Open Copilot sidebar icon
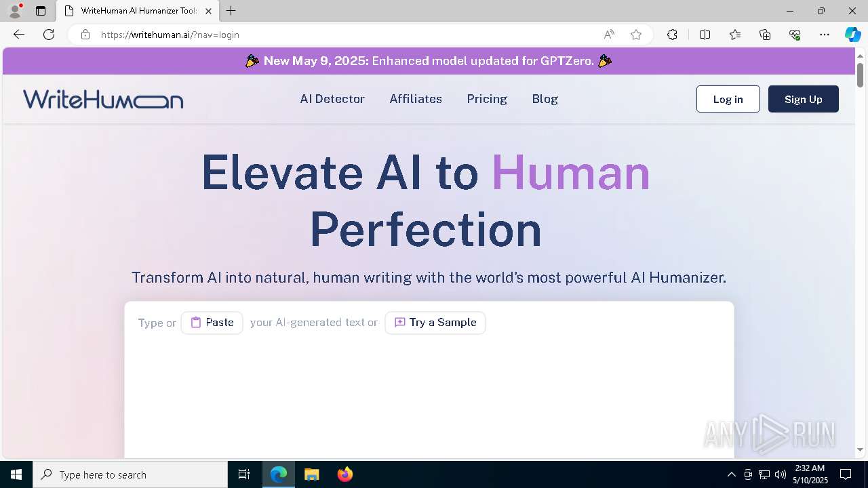The width and height of the screenshot is (868, 488). (852, 35)
